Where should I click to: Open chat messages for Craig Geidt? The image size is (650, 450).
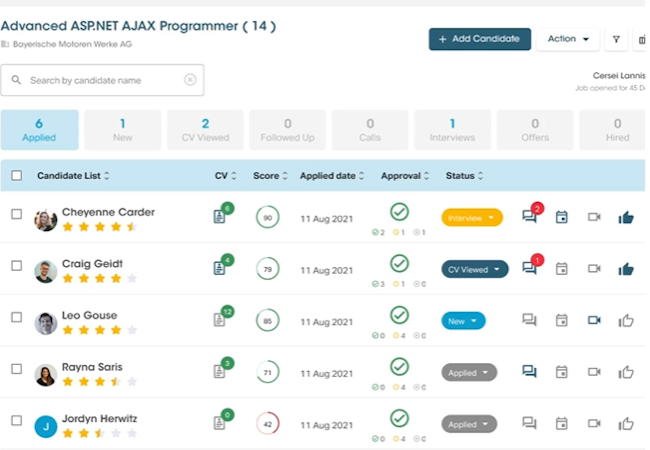[529, 268]
